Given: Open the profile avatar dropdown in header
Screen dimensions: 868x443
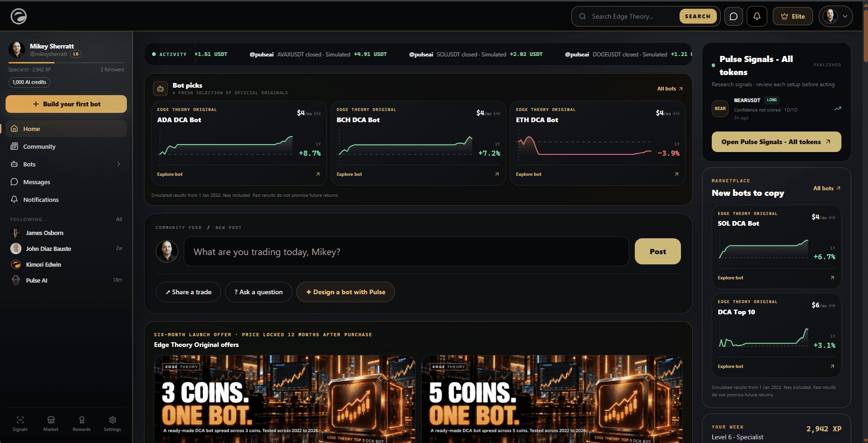Looking at the screenshot, I should (836, 16).
